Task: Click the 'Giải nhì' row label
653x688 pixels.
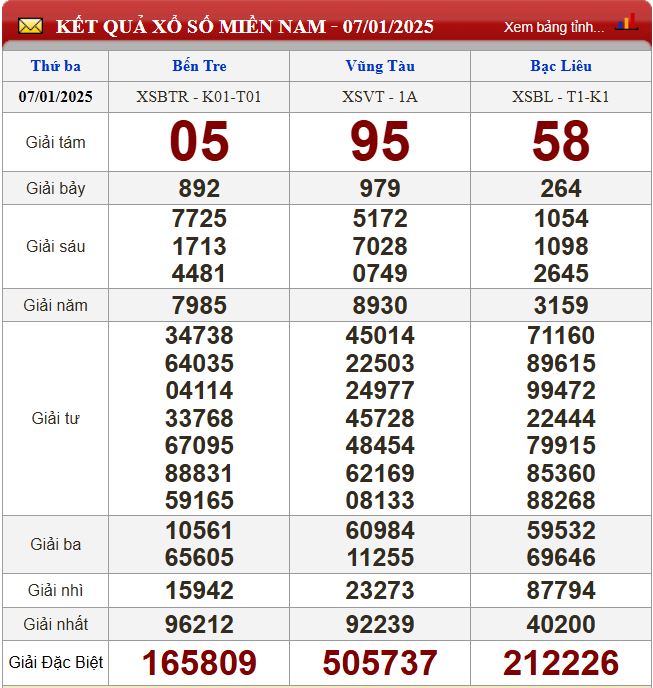Action: 56,590
